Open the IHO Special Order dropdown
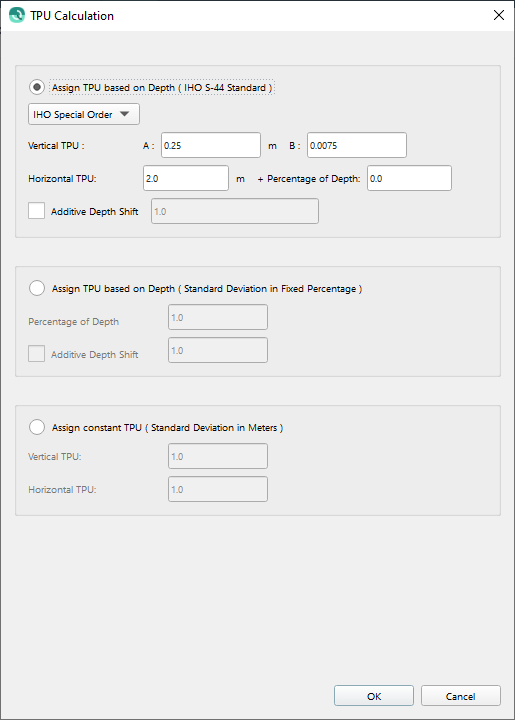This screenshot has width=515, height=720. pyautogui.click(x=84, y=114)
